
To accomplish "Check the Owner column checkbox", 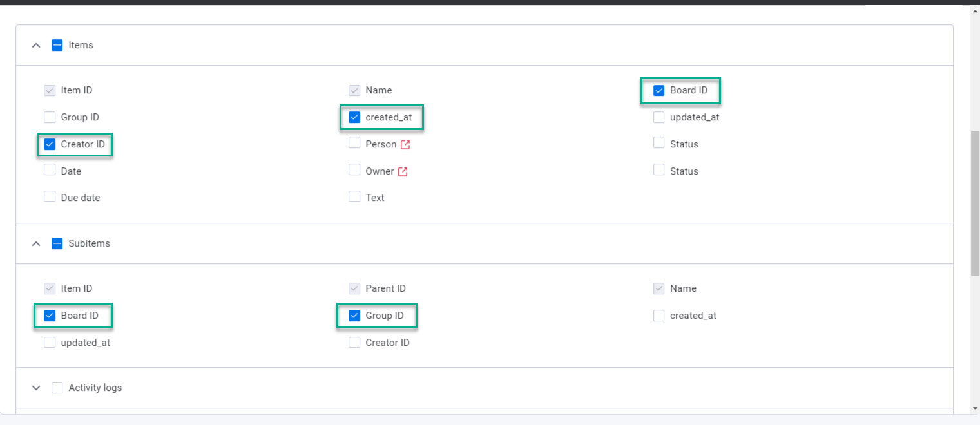I will coord(354,171).
